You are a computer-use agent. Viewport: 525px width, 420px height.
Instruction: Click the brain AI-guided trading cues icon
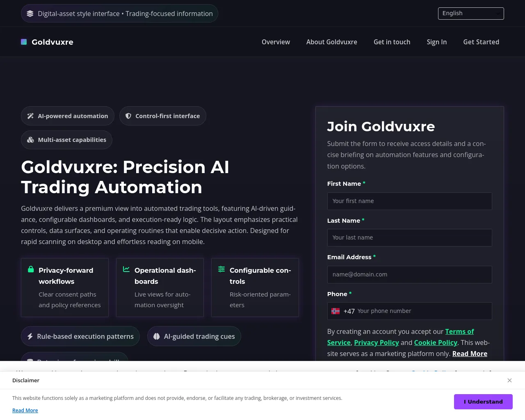click(x=156, y=336)
